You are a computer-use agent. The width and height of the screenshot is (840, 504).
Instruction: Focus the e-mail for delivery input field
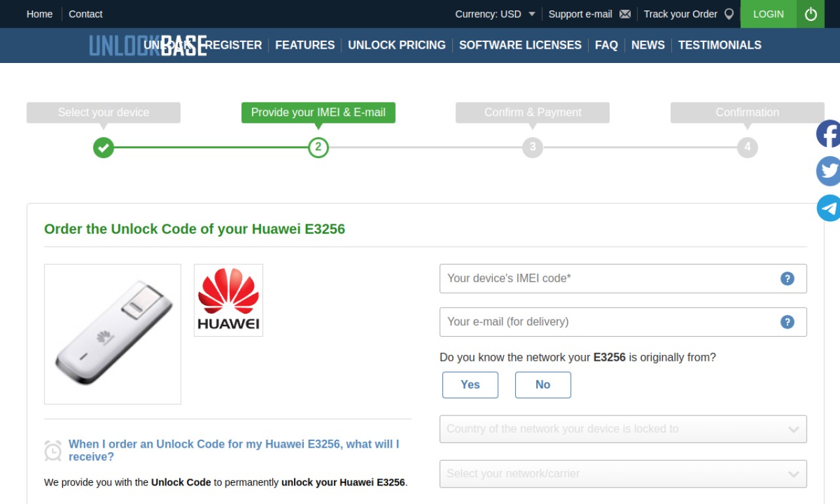point(623,322)
